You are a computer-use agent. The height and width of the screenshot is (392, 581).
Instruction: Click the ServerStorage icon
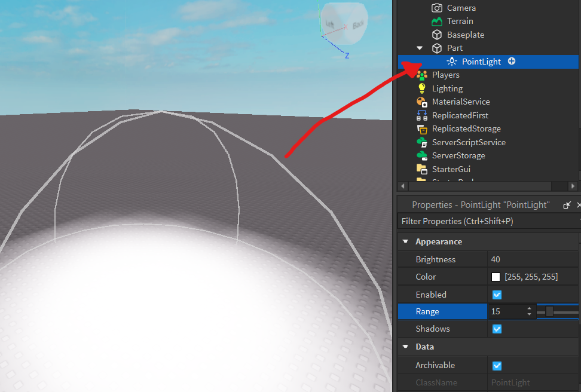421,155
